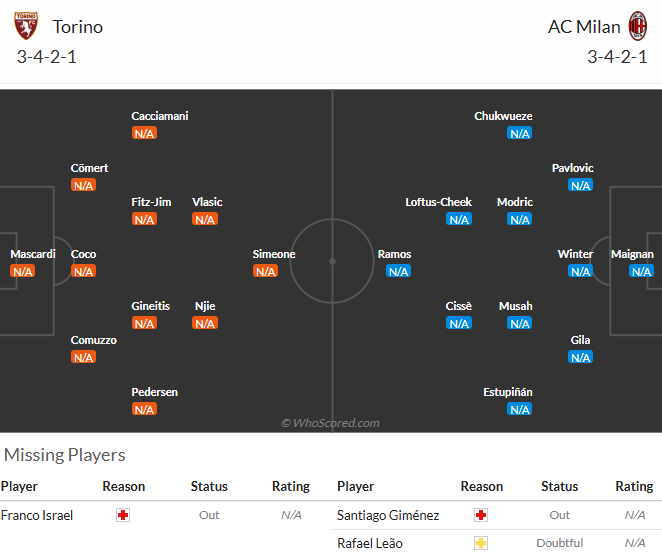This screenshot has height=556, width=662.
Task: Select player Estupiñán on the pitch
Action: (x=507, y=392)
